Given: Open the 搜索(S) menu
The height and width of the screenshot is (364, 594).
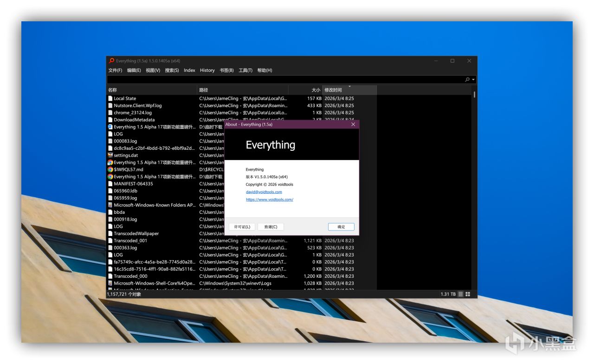Looking at the screenshot, I should click(x=172, y=70).
